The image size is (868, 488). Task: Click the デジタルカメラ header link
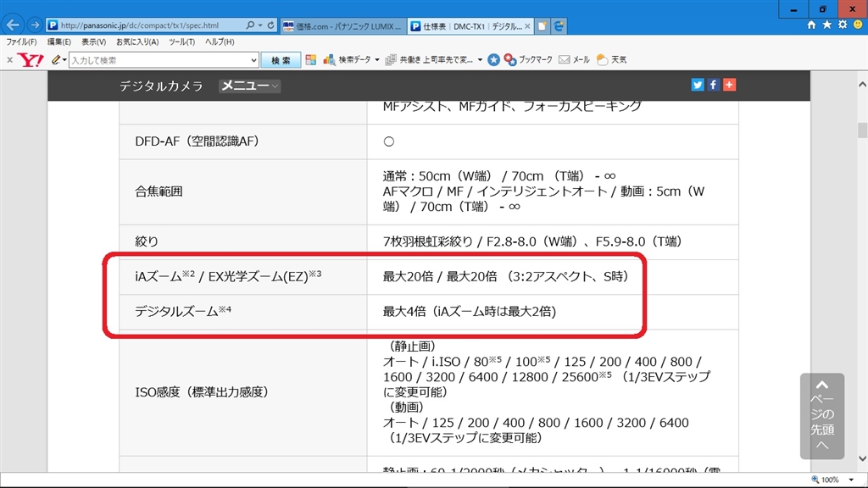(161, 86)
